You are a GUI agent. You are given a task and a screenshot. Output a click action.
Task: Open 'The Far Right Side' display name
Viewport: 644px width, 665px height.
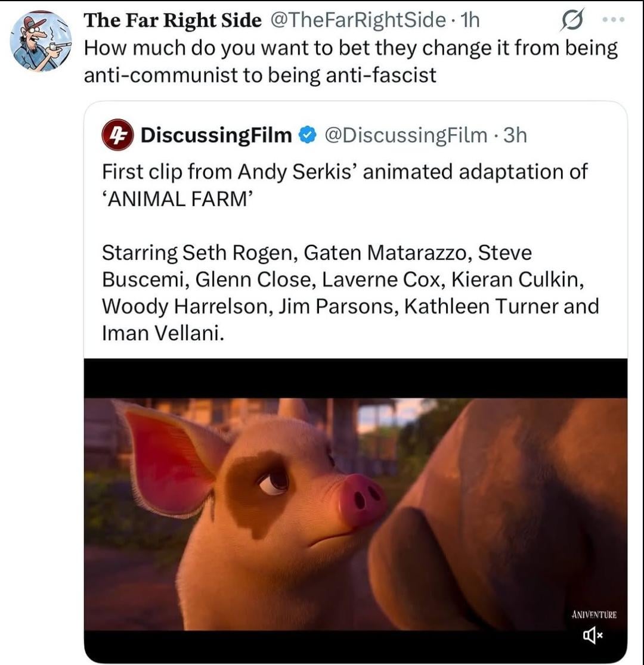click(172, 20)
